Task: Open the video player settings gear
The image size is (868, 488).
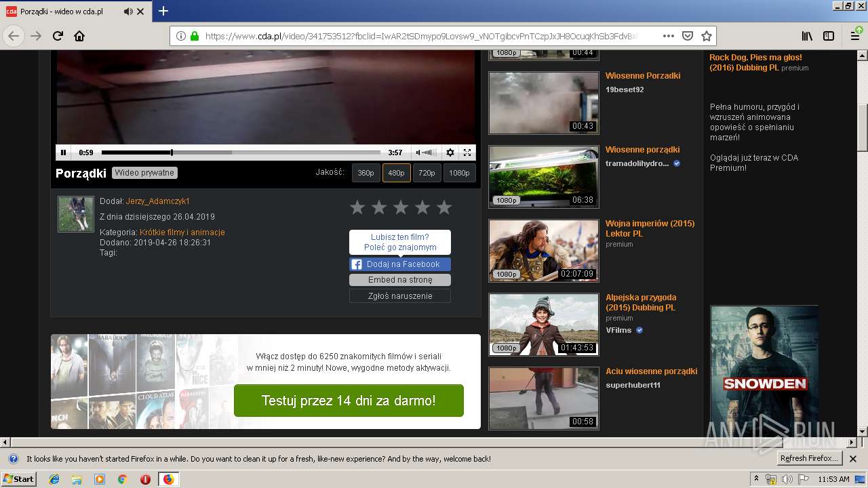Action: tap(450, 152)
